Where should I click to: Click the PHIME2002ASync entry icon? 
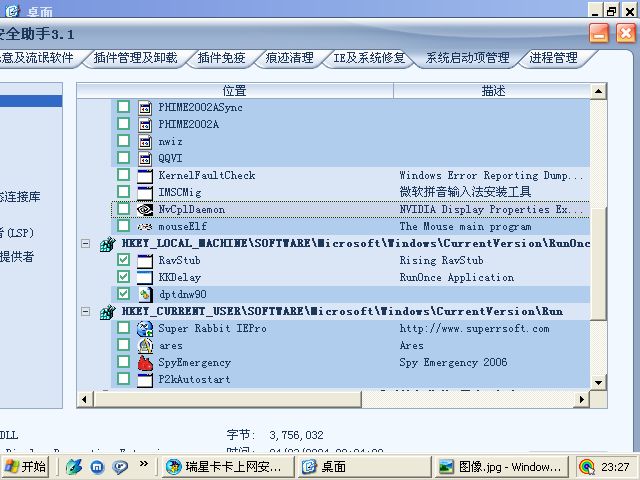point(144,107)
